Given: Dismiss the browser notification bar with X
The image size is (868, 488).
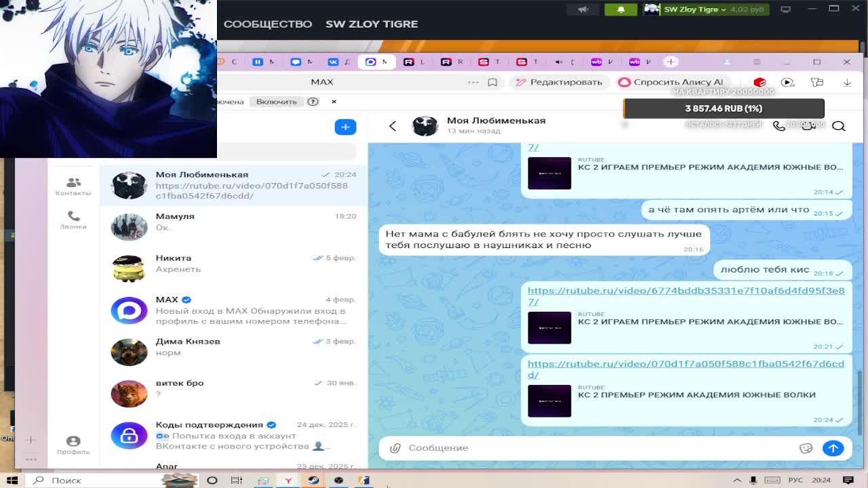Looking at the screenshot, I should [x=334, y=102].
